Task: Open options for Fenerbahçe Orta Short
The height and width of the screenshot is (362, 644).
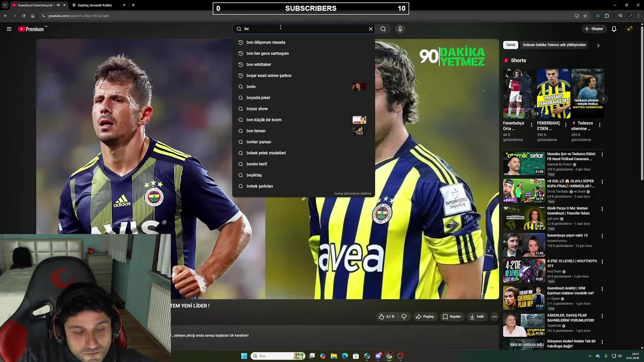Action: pos(531,125)
